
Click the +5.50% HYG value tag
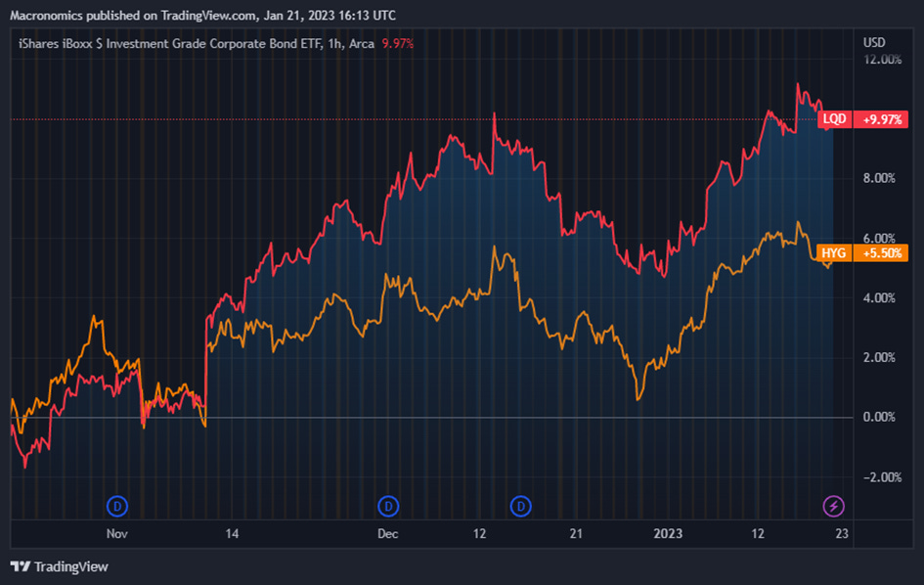pos(882,253)
